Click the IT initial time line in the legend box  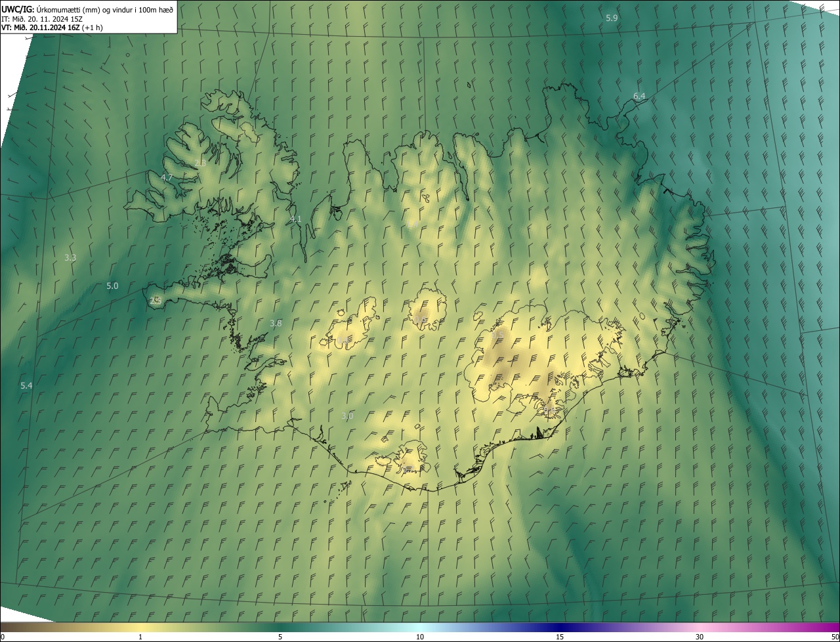(42, 18)
